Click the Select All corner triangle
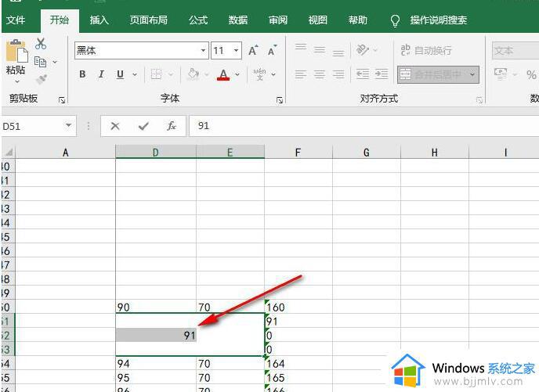Viewport: 539px width, 392px height. pyautogui.click(x=9, y=152)
